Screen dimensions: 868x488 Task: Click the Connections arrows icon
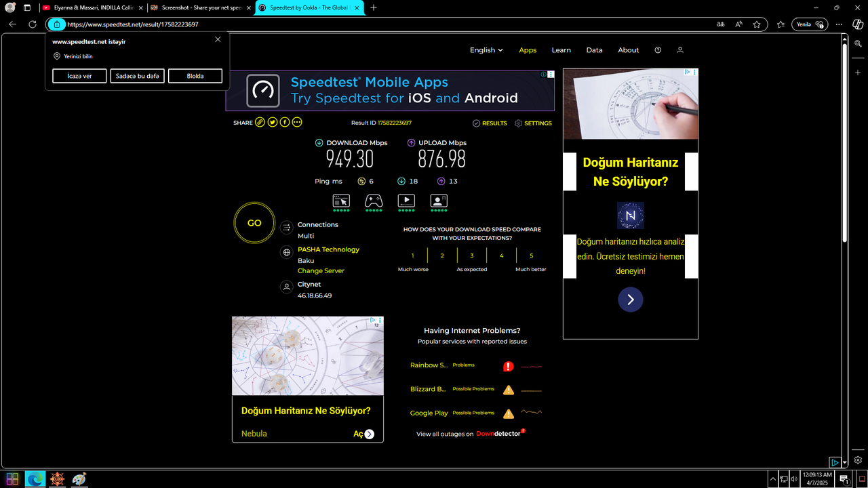286,228
